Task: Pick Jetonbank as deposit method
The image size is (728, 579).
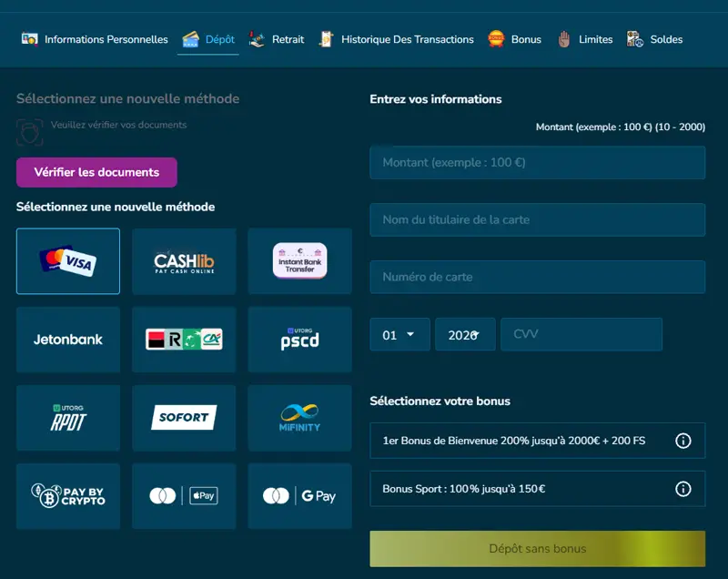Action: (67, 340)
